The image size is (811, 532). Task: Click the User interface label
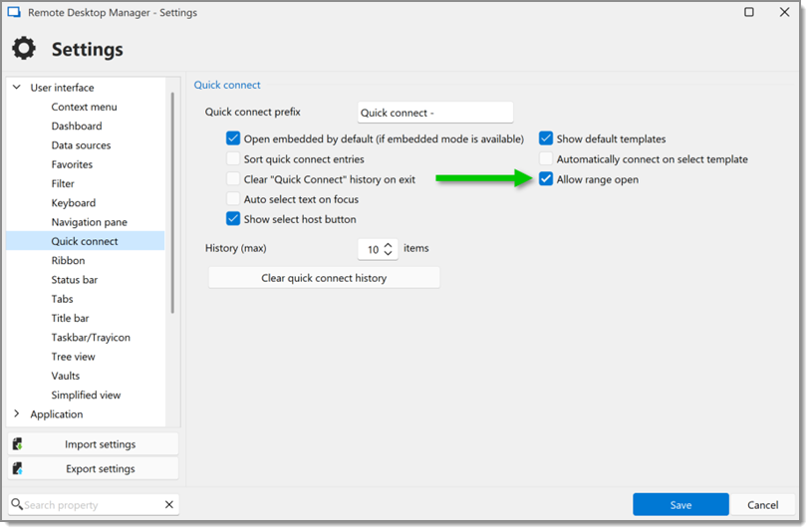(x=62, y=88)
